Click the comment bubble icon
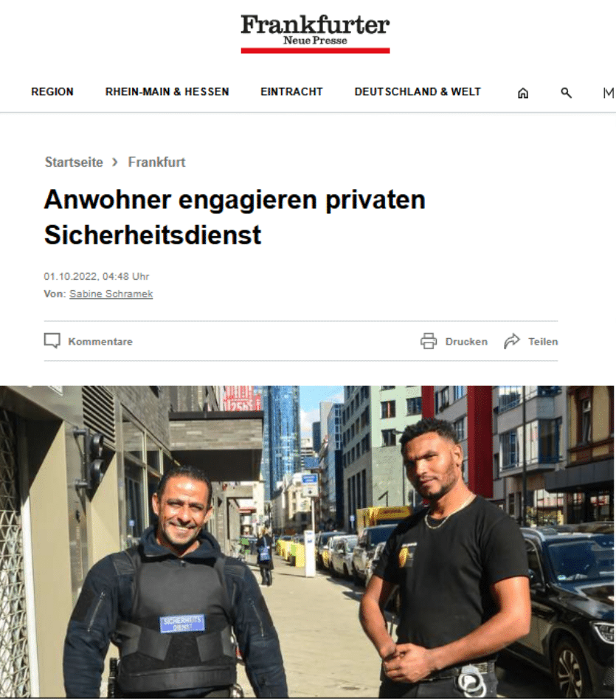616x699 pixels. pos(52,341)
